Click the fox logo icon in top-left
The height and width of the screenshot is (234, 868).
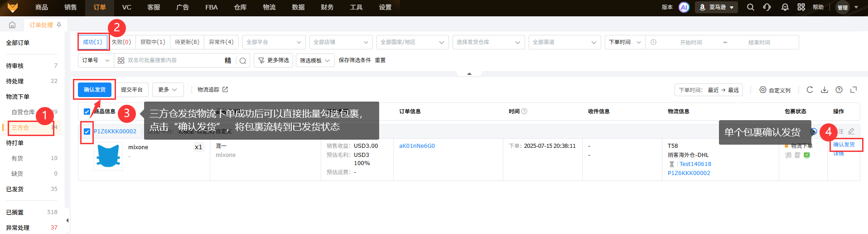13,7
